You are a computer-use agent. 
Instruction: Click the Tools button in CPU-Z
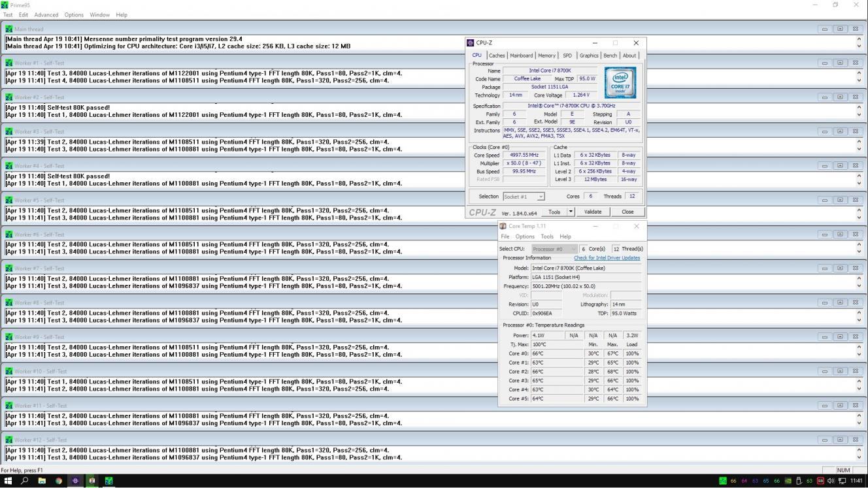pos(554,212)
